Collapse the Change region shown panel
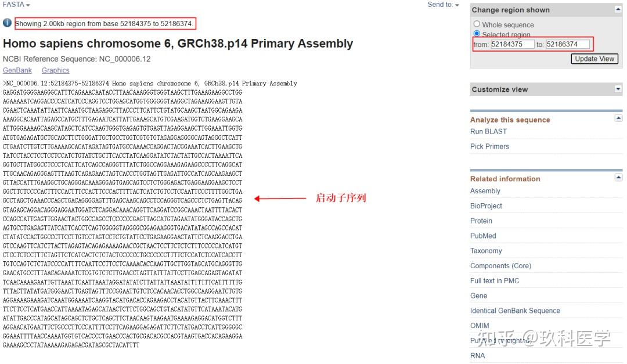 618,10
